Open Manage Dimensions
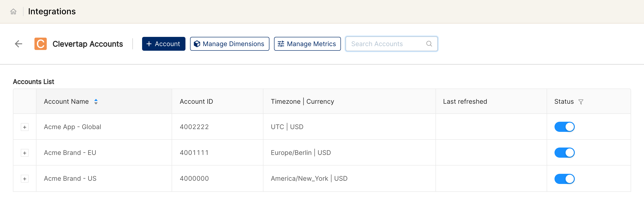Image resolution: width=644 pixels, height=213 pixels. 230,44
